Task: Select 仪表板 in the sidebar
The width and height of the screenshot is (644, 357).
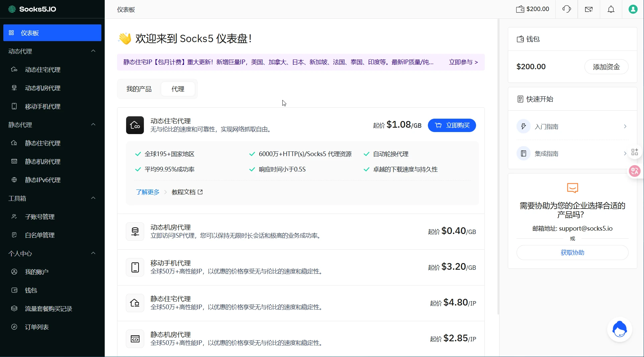Action: (x=52, y=33)
